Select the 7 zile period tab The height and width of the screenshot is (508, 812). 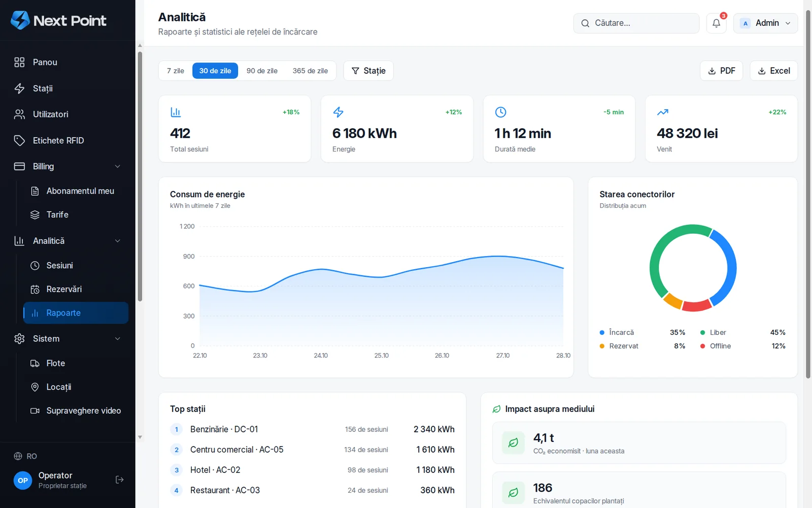(176, 71)
